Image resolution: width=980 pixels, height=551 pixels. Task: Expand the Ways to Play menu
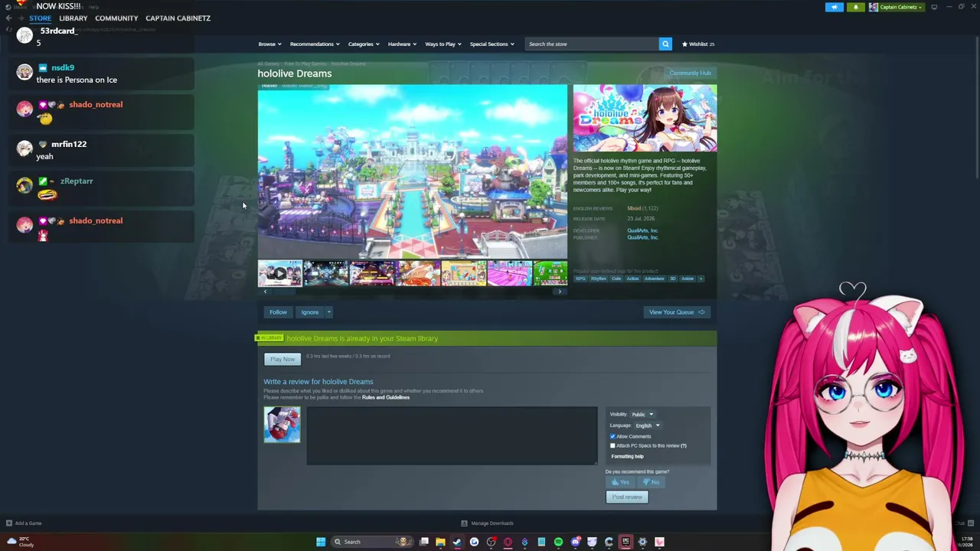(443, 44)
